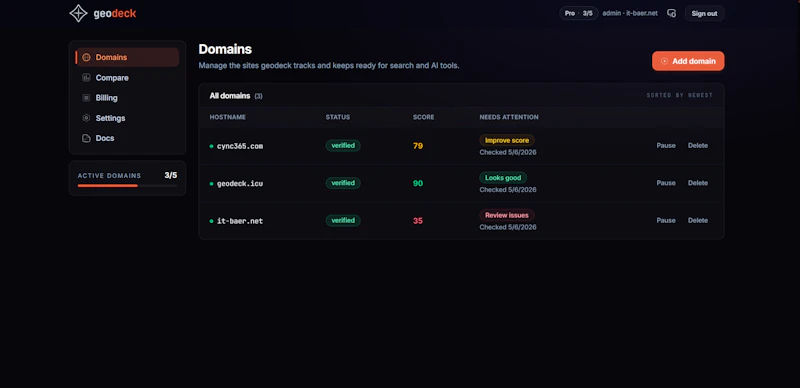Image resolution: width=800 pixels, height=388 pixels.
Task: Click the All domains heading
Action: [x=230, y=96]
